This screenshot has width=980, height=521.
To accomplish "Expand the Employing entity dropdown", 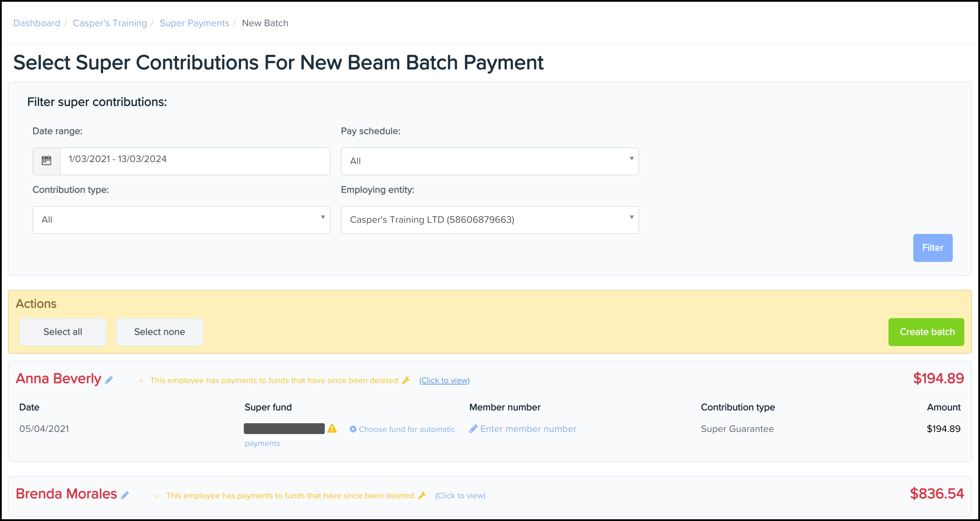I will [490, 220].
